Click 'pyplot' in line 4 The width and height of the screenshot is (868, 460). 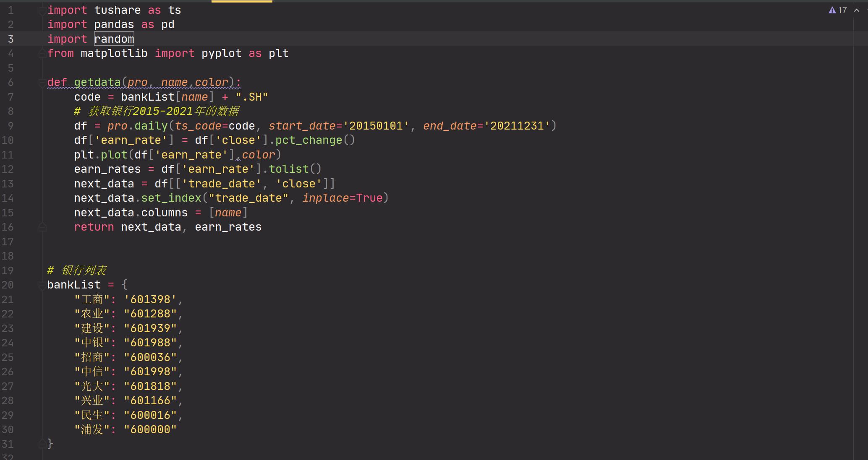coord(222,53)
